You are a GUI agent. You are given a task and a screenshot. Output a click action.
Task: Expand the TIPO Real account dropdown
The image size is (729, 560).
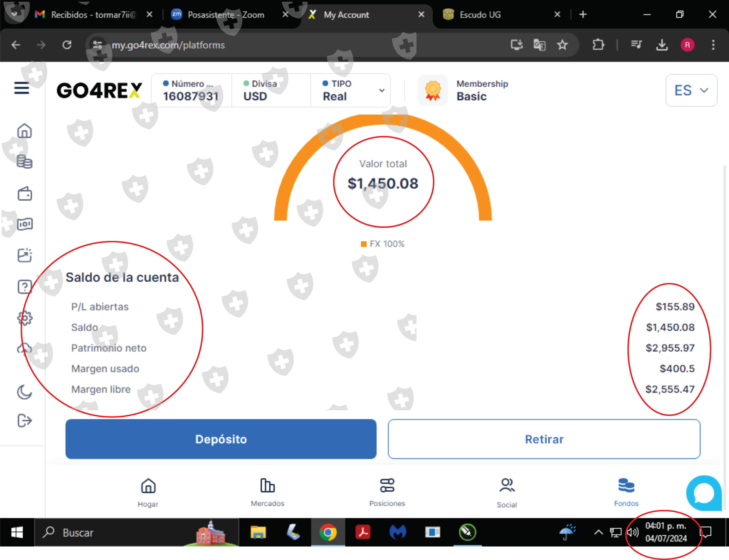(382, 90)
